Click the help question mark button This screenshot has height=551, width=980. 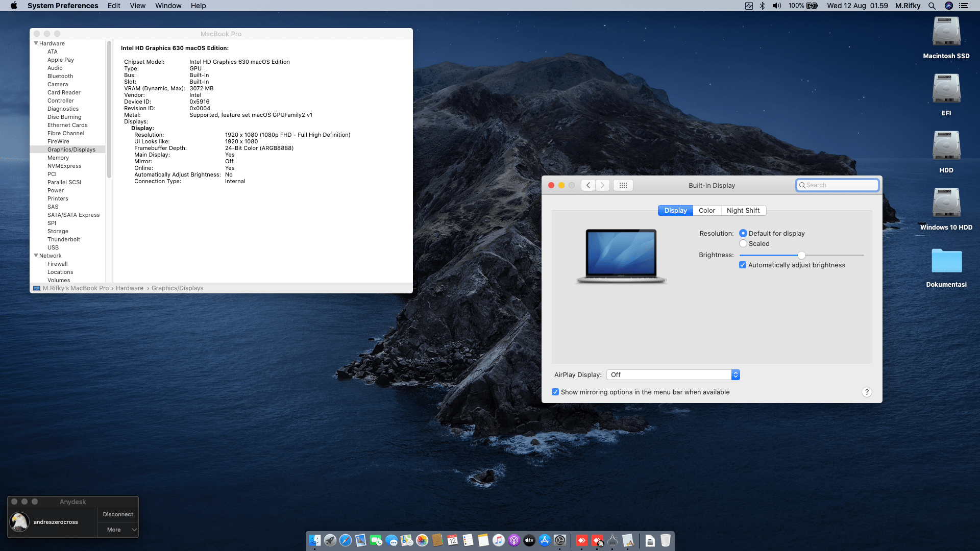[866, 392]
